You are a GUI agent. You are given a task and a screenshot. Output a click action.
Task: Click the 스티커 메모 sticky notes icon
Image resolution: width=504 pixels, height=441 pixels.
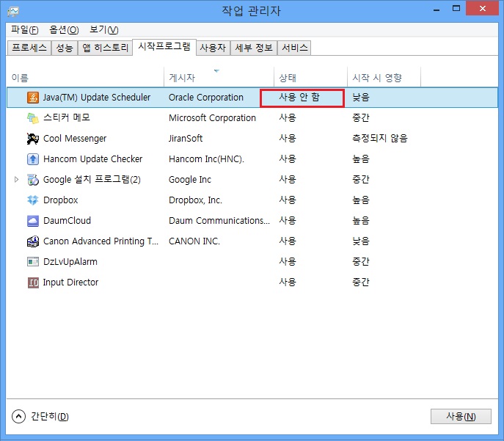(33, 118)
